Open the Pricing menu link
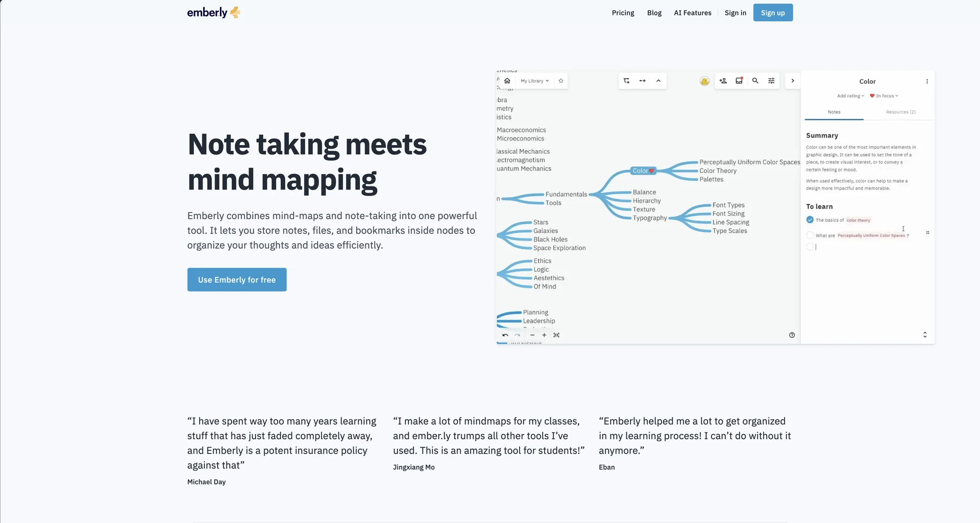 [x=623, y=13]
